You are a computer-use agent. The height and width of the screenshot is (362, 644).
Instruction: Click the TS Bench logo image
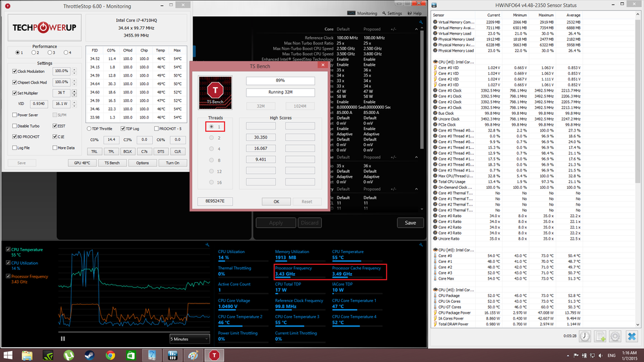tap(215, 93)
